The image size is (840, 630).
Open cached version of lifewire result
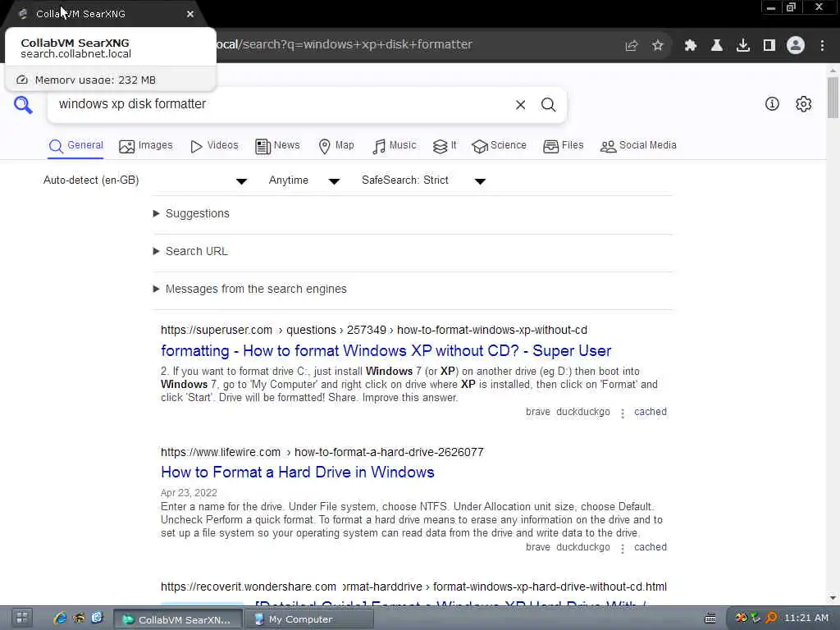[x=651, y=547]
